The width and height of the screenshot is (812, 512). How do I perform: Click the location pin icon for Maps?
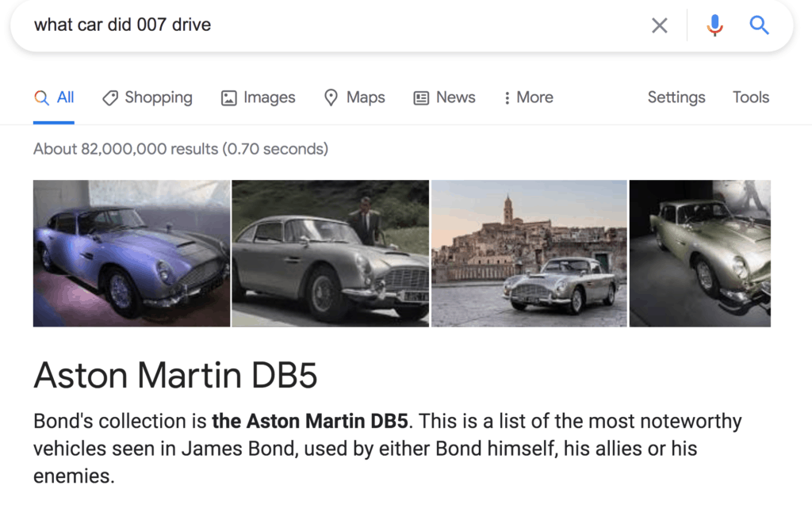331,97
